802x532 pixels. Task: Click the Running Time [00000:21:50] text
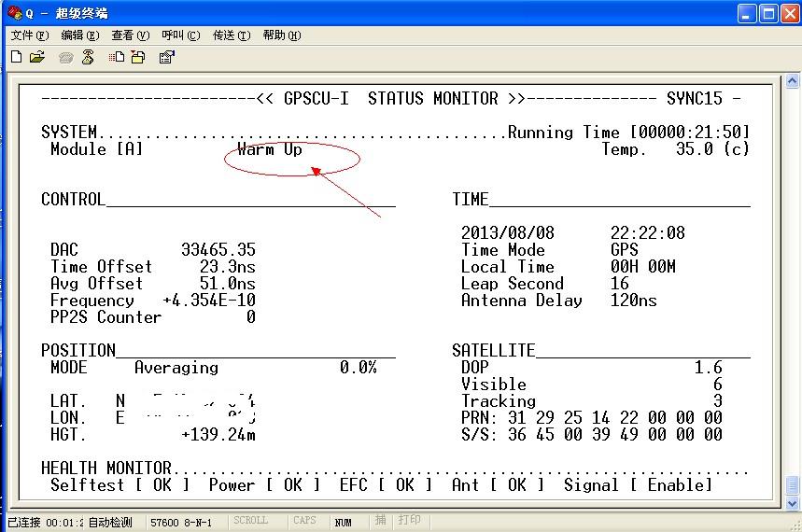tap(628, 133)
